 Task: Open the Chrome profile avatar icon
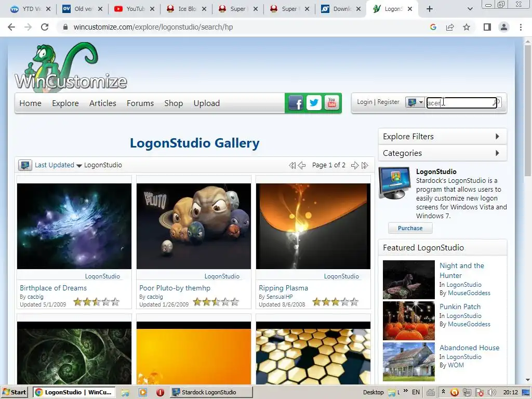click(504, 27)
